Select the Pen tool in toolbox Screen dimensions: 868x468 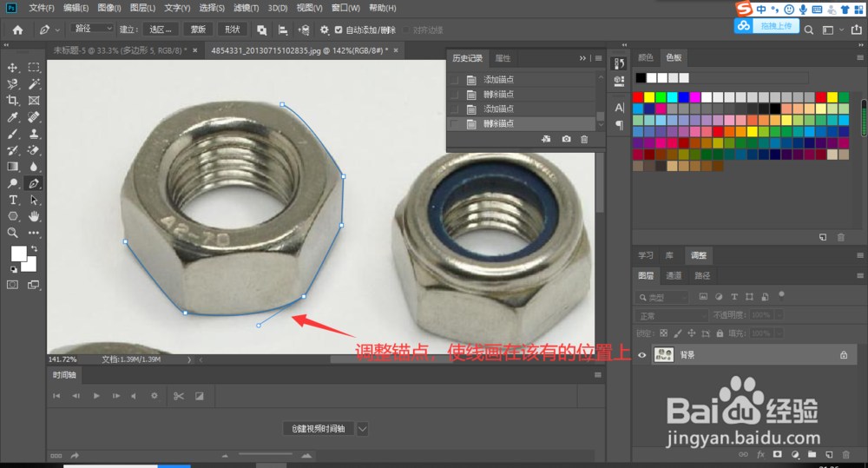[34, 183]
